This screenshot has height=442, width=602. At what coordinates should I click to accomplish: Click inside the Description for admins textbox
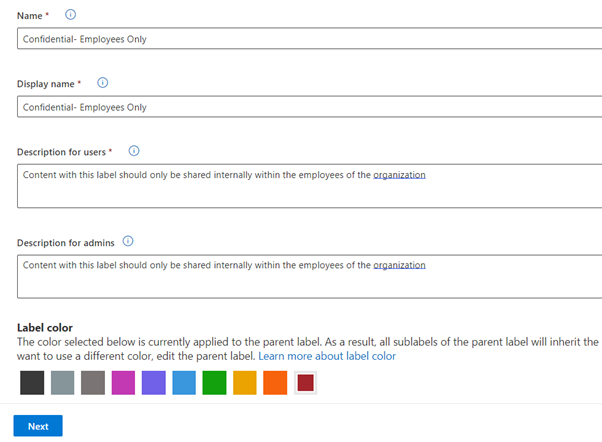(300, 276)
